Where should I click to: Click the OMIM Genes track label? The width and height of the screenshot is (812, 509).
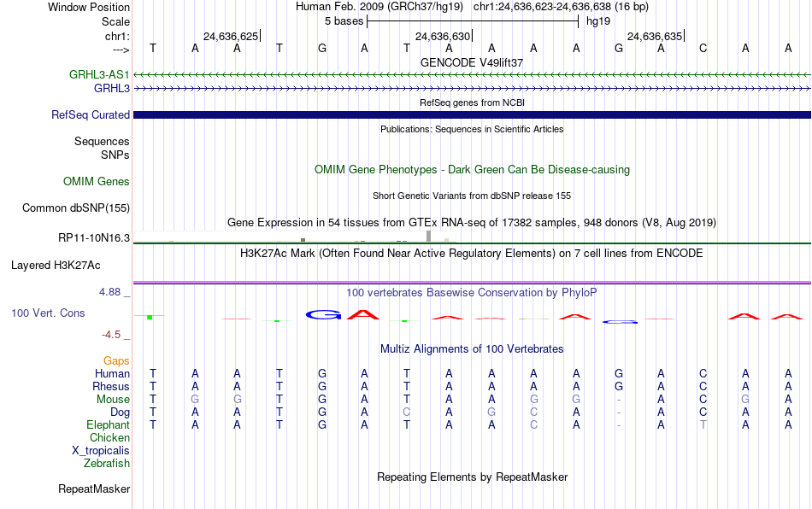96,182
